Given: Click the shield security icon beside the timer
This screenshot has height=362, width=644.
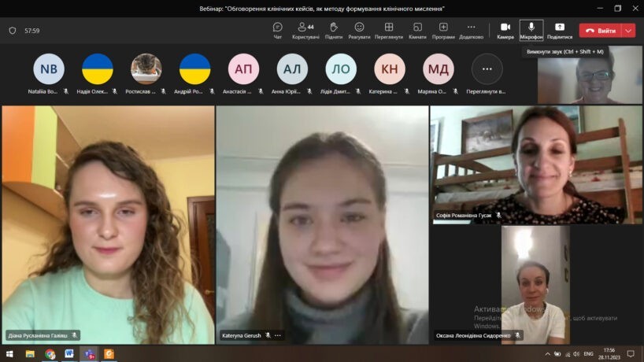Looking at the screenshot, I should (13, 31).
